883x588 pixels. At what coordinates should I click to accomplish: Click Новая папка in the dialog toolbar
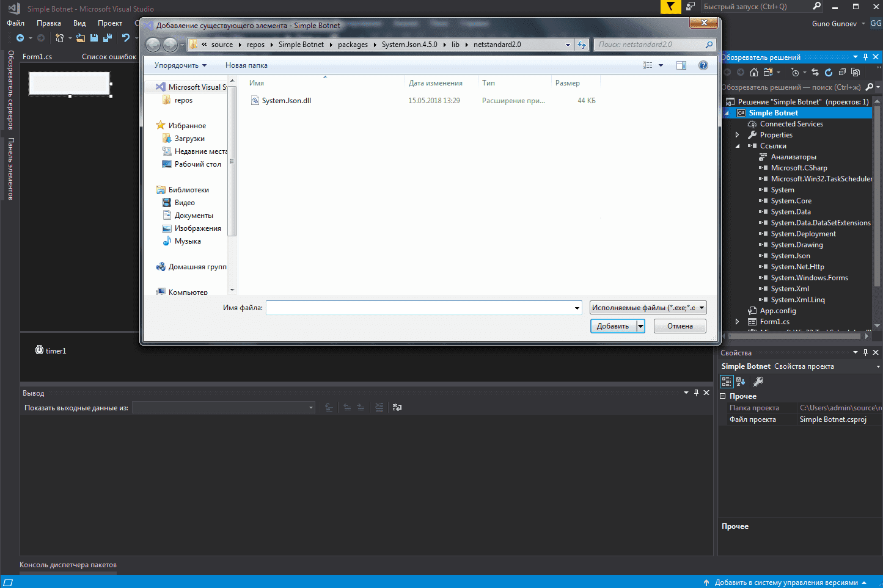click(x=246, y=65)
